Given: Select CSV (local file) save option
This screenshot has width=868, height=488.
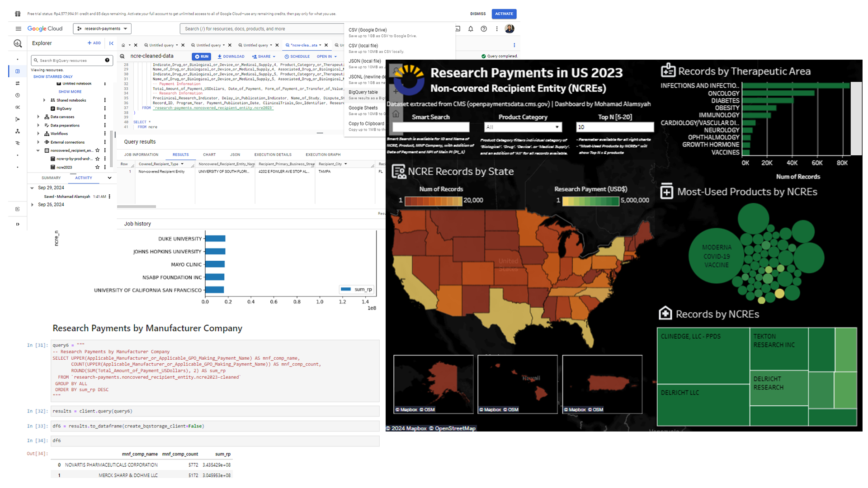Looking at the screenshot, I should pos(363,46).
